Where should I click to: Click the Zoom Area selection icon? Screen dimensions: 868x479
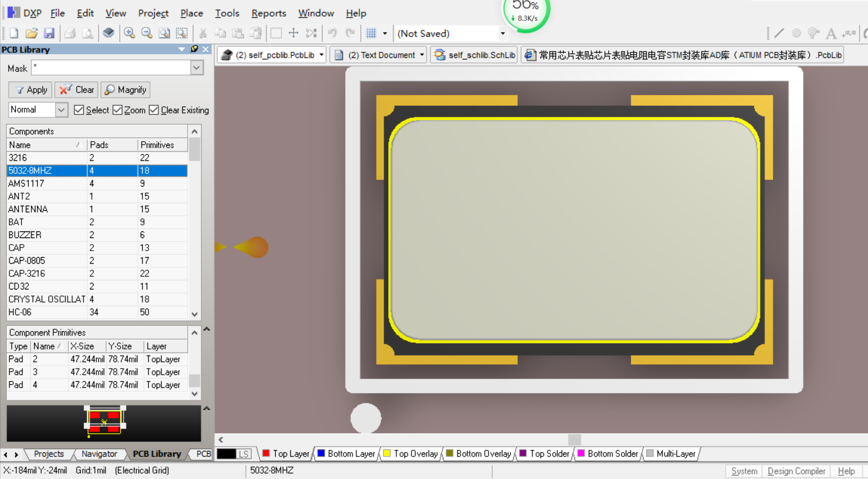click(181, 33)
